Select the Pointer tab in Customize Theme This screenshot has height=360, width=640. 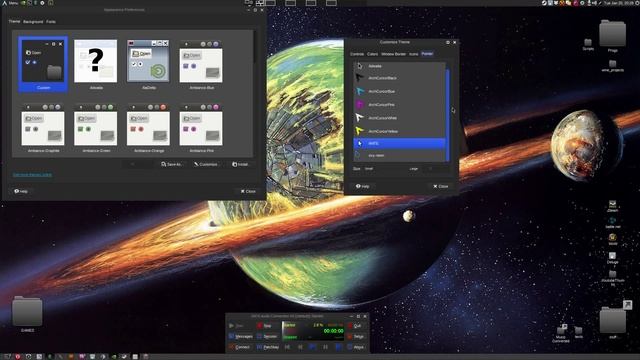(427, 53)
